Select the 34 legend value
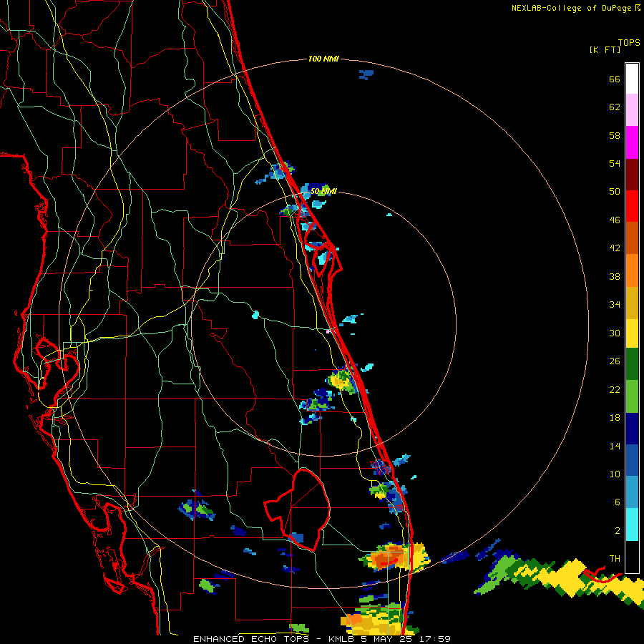644x644 pixels. pyautogui.click(x=615, y=305)
